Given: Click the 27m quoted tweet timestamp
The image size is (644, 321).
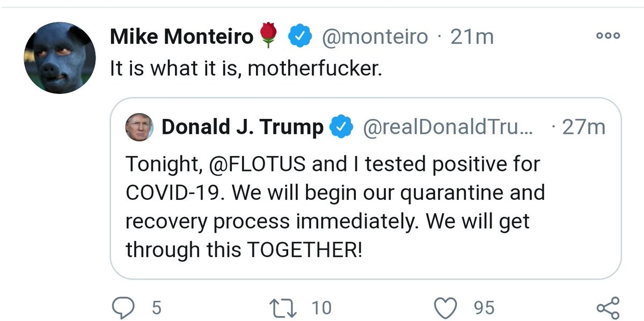Looking at the screenshot, I should pyautogui.click(x=584, y=127).
